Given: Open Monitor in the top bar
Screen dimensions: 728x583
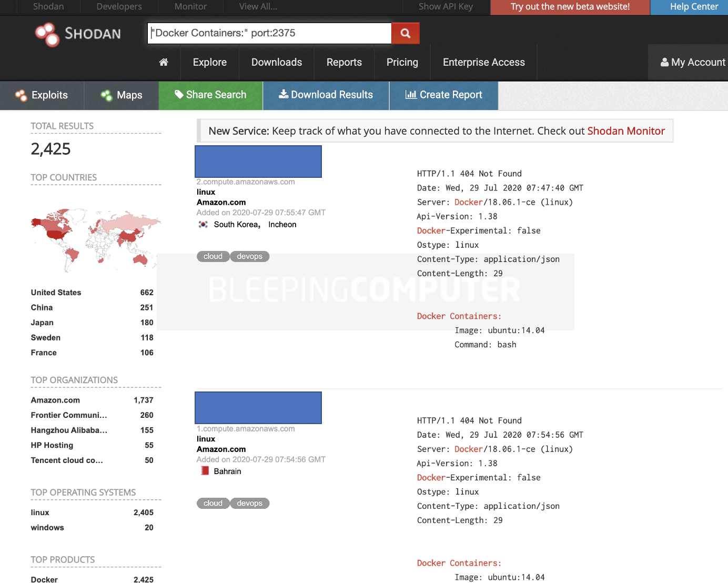Looking at the screenshot, I should (x=190, y=6).
